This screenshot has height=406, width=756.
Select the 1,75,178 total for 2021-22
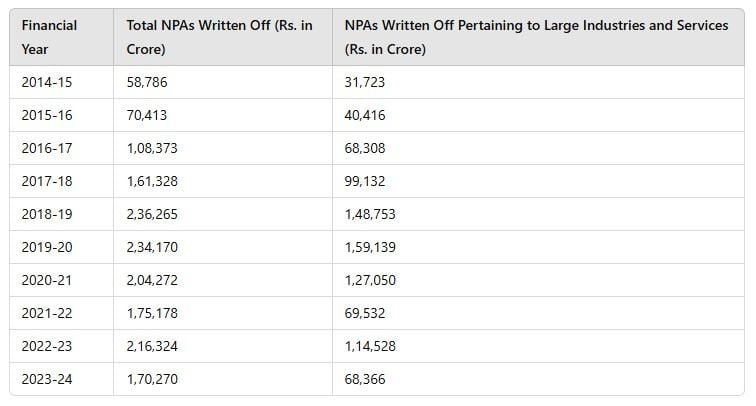pyautogui.click(x=152, y=313)
